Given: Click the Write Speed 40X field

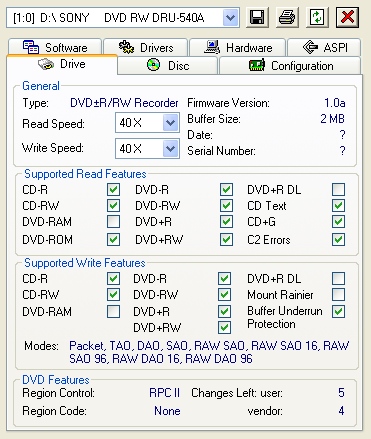Looking at the screenshot, I should click(x=147, y=148).
